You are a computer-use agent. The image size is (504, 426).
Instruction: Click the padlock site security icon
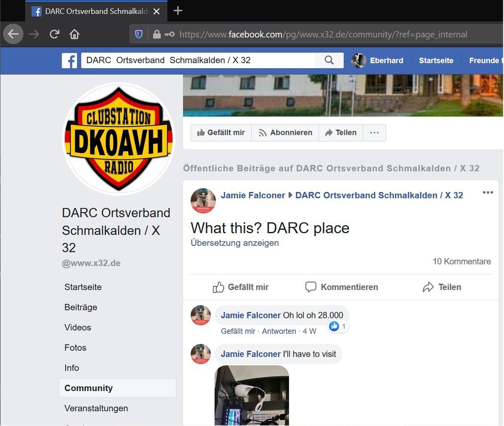click(157, 34)
